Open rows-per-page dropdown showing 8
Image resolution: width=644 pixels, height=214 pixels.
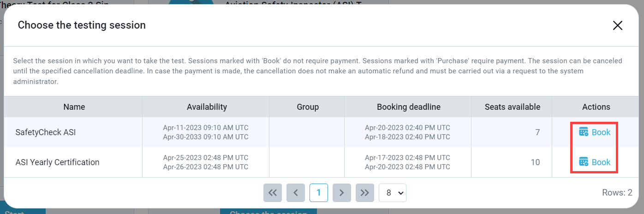coord(392,193)
